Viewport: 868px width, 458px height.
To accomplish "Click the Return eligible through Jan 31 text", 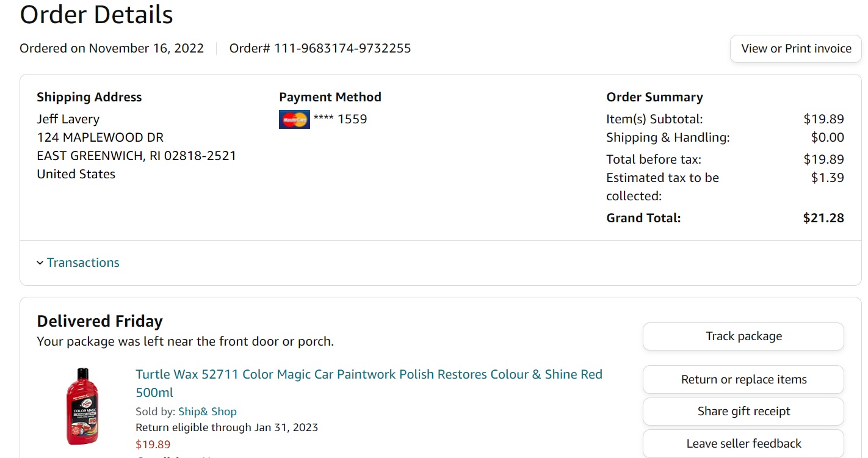I will (x=226, y=427).
